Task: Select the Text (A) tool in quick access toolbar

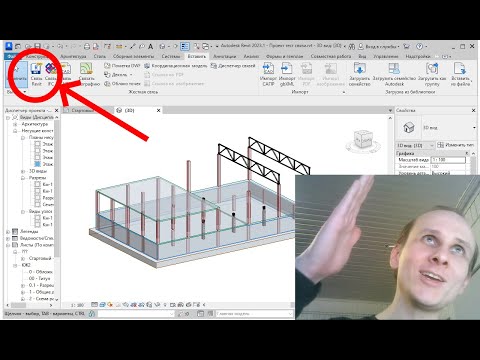Action: (150, 46)
